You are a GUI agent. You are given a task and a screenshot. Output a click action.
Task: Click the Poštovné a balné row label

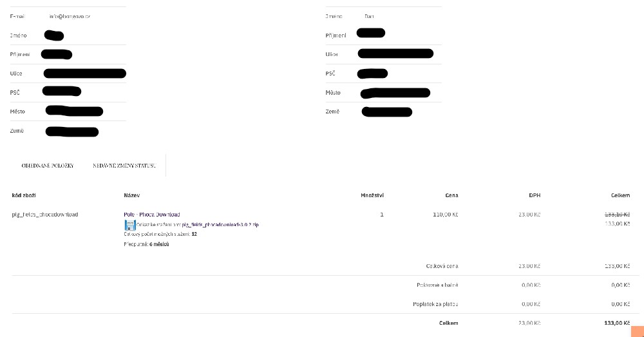[437, 285]
